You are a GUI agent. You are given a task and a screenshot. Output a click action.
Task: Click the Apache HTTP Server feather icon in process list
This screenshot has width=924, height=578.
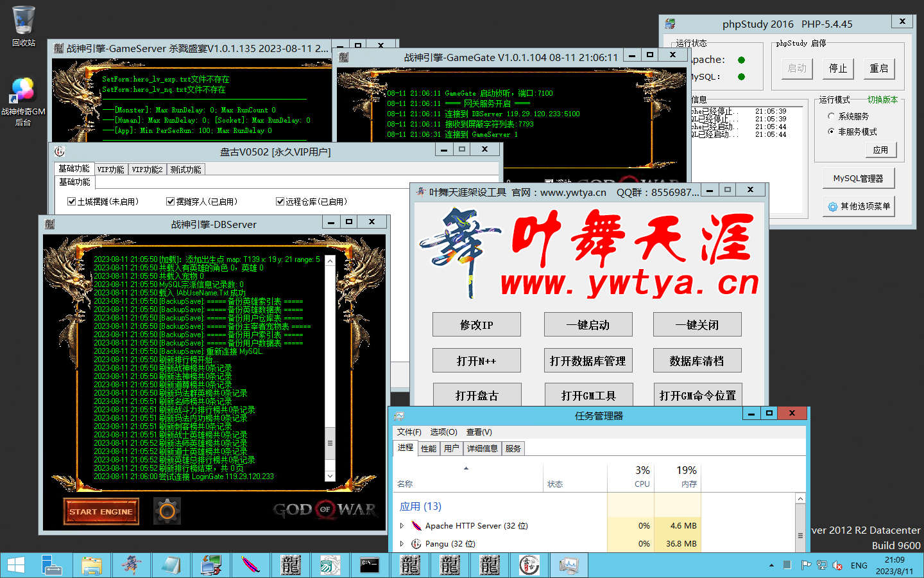tap(416, 525)
